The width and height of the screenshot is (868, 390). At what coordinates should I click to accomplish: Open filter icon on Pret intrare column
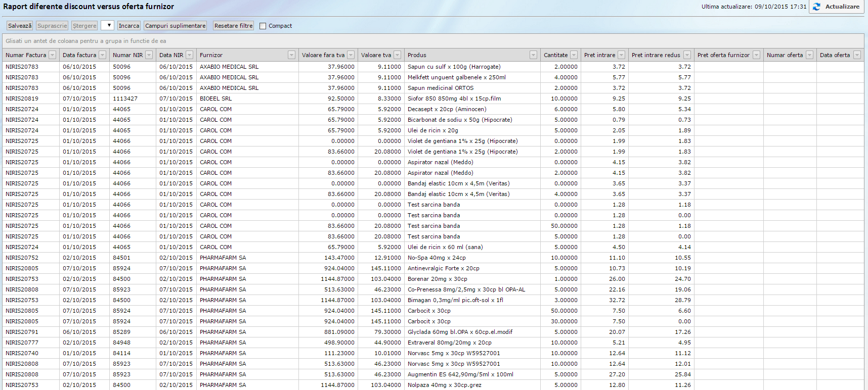pos(621,55)
